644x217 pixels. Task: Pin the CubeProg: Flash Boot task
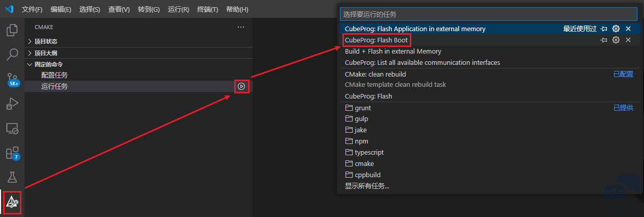pos(604,40)
